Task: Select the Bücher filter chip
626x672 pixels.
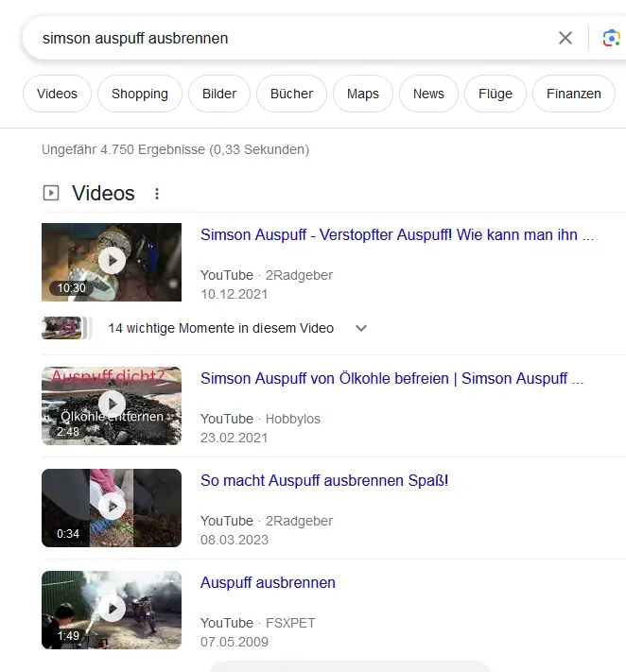Action: pos(291,94)
